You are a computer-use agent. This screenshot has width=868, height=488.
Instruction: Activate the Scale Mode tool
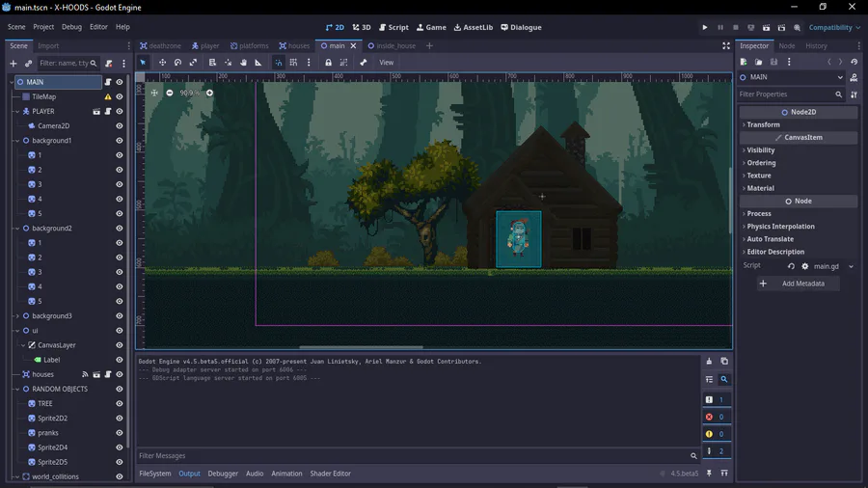[193, 63]
